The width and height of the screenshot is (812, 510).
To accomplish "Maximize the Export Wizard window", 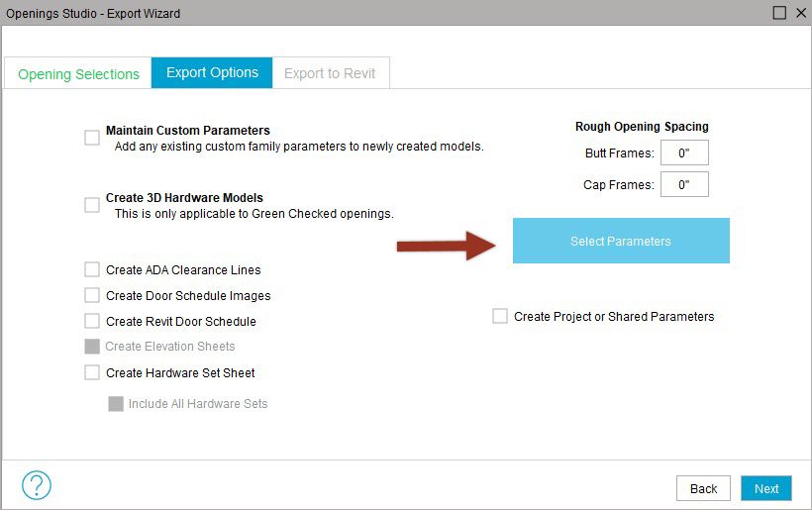I will click(x=779, y=13).
